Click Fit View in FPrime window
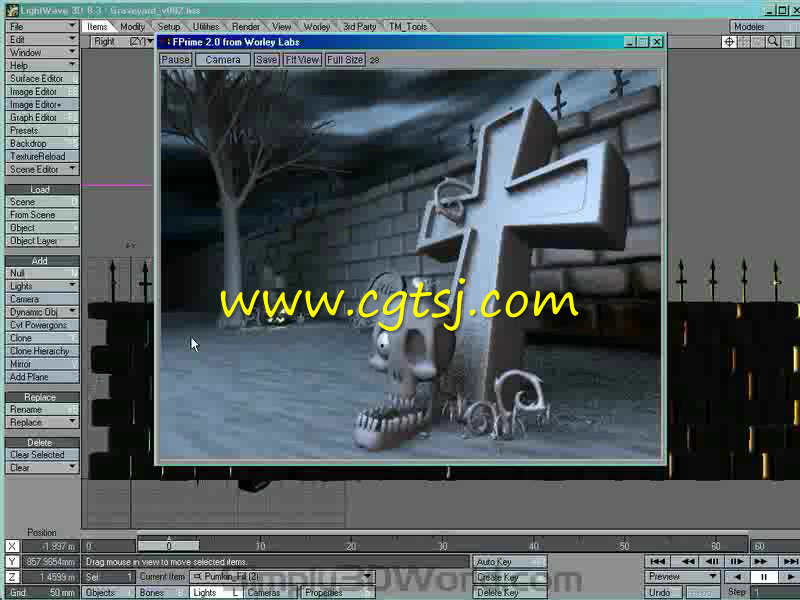The height and width of the screenshot is (600, 800). [x=302, y=60]
